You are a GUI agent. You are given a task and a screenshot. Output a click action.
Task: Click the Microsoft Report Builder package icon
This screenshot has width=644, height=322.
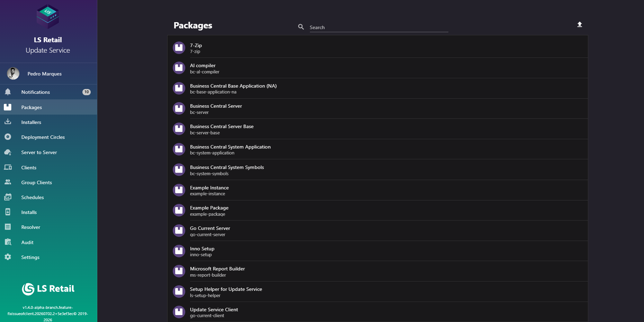pyautogui.click(x=179, y=271)
